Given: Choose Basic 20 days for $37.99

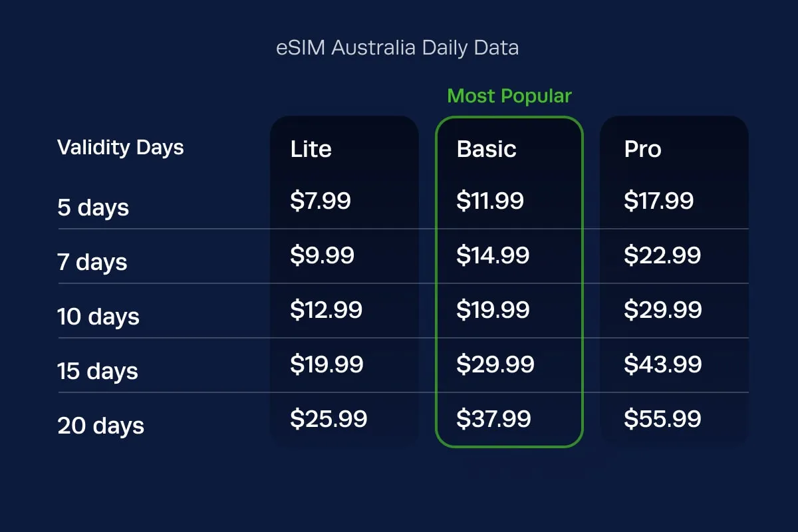Looking at the screenshot, I should (493, 419).
